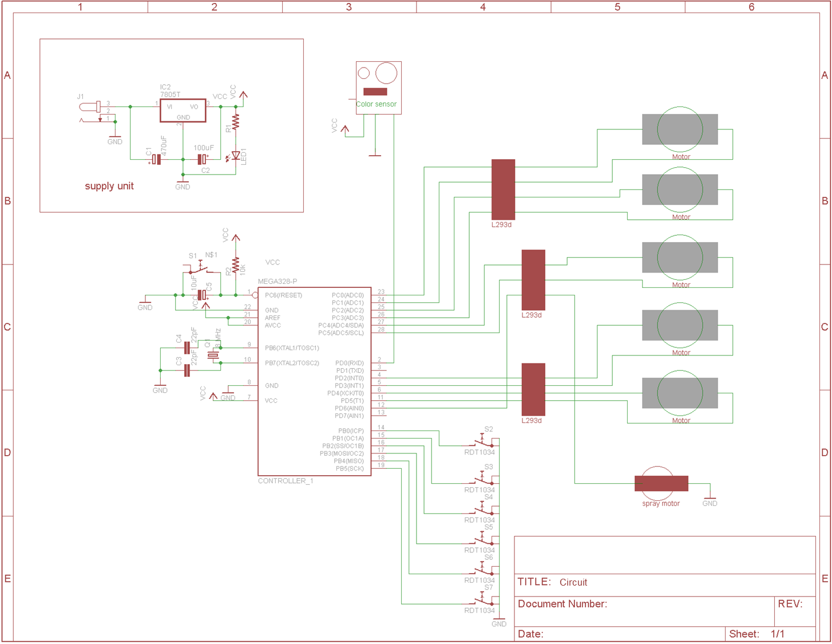832x644 pixels.
Task: Click the MEGA328-P part name label
Action: pos(278,282)
